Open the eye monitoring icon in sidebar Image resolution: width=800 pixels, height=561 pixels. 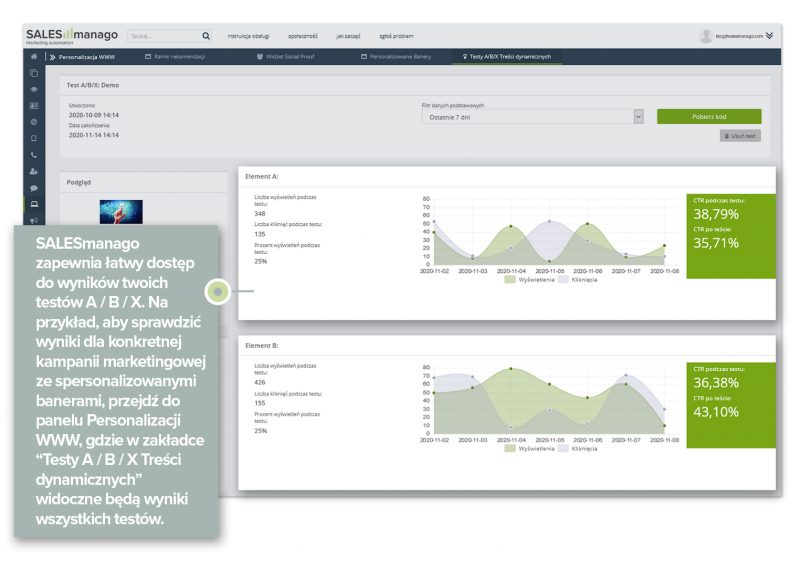(34, 90)
